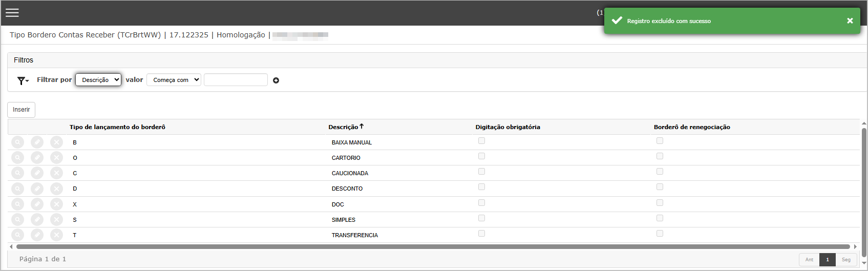Delete the TRANSFERENCIA record
Viewport: 868px width, 271px height.
pyautogui.click(x=57, y=235)
